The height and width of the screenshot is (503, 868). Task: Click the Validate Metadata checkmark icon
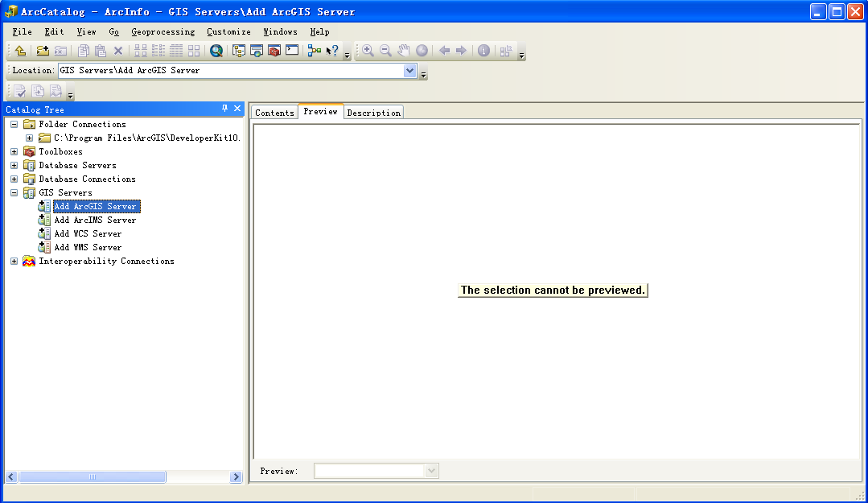[x=20, y=92]
